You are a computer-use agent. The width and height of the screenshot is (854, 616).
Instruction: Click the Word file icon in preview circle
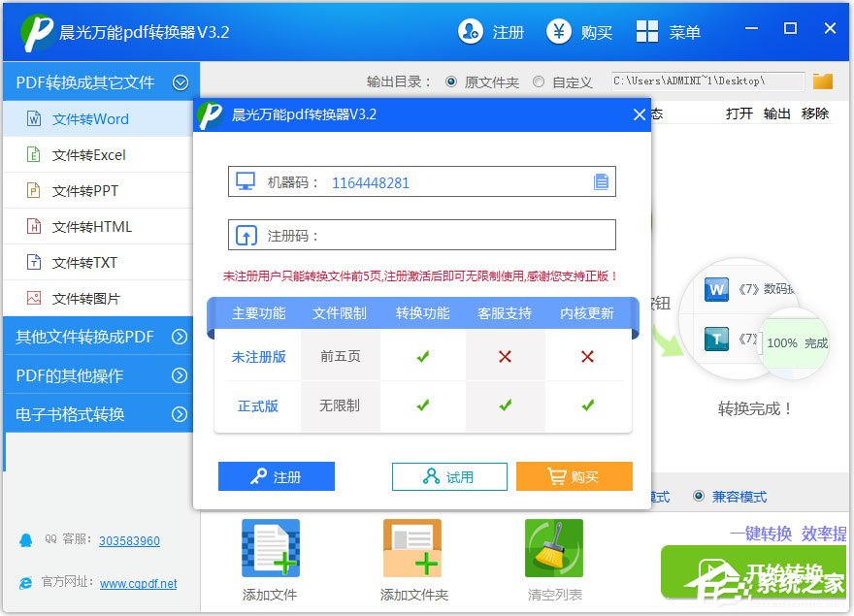(x=716, y=289)
